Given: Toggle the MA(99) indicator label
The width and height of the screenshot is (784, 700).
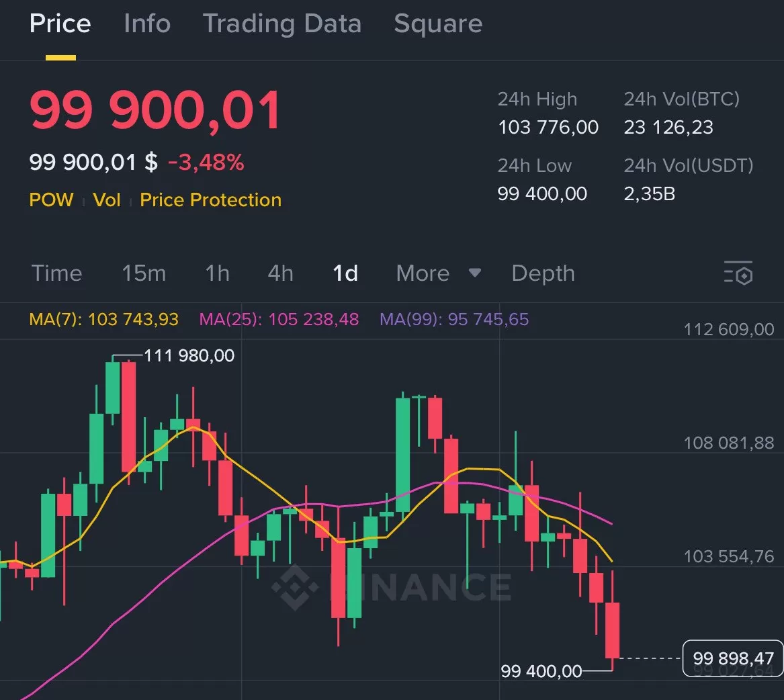Looking at the screenshot, I should point(454,320).
